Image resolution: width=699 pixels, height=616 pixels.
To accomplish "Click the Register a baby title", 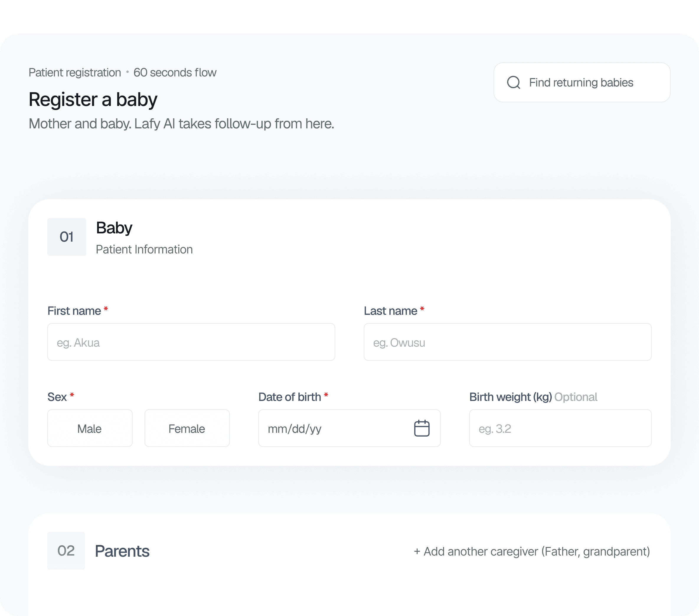I will point(93,100).
